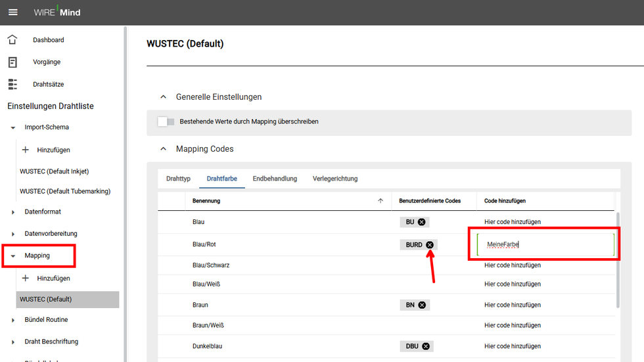Switch to the Endbehandlung tab
The image size is (644, 362).
coord(275,179)
